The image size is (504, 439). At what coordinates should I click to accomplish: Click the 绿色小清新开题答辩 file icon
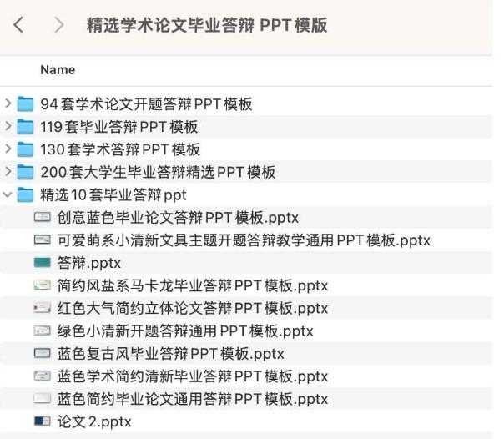(42, 331)
